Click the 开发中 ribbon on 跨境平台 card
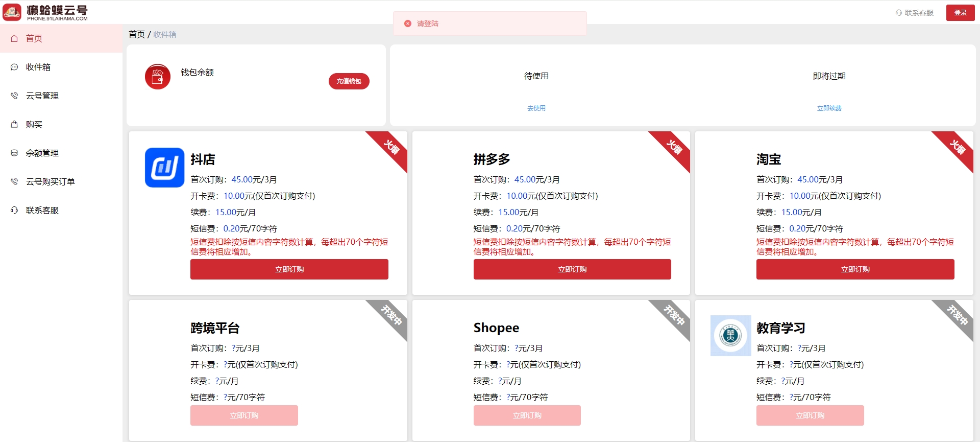The height and width of the screenshot is (442, 980). [x=391, y=315]
